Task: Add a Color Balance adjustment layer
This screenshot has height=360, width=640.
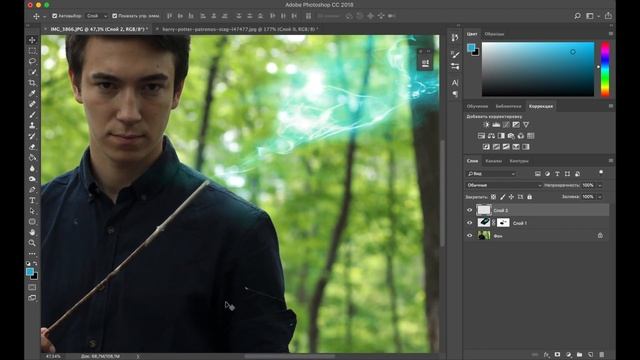Action: click(491, 136)
